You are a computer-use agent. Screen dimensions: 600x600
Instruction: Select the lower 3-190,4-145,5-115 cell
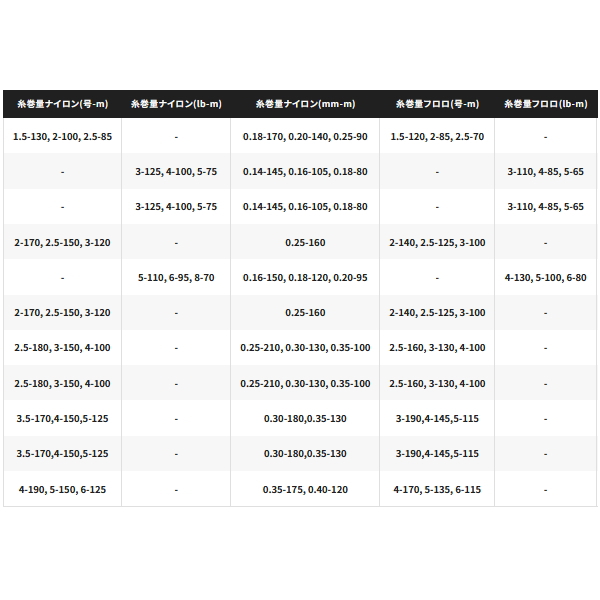(x=437, y=454)
